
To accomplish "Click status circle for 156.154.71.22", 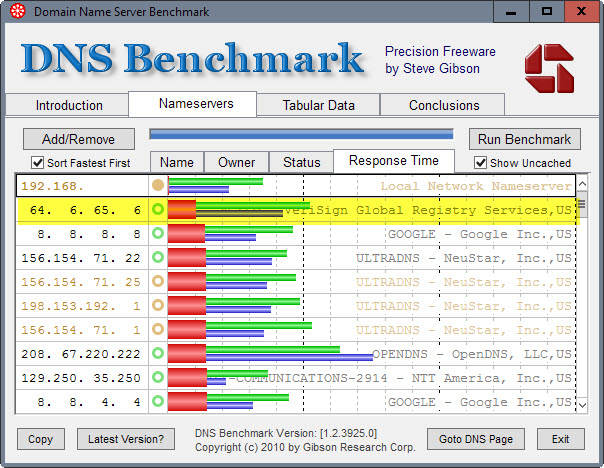I will (x=158, y=257).
